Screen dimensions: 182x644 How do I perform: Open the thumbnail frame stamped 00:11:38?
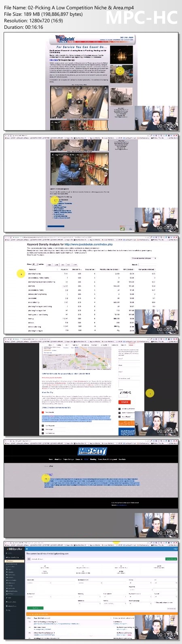[x=91, y=488]
